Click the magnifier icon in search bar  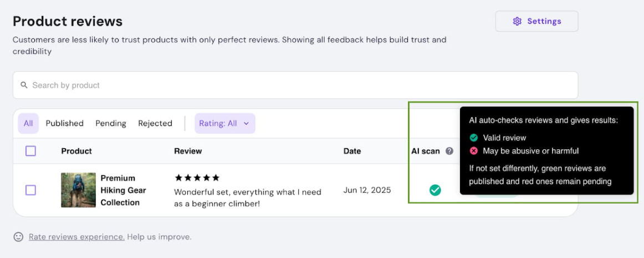click(x=24, y=85)
